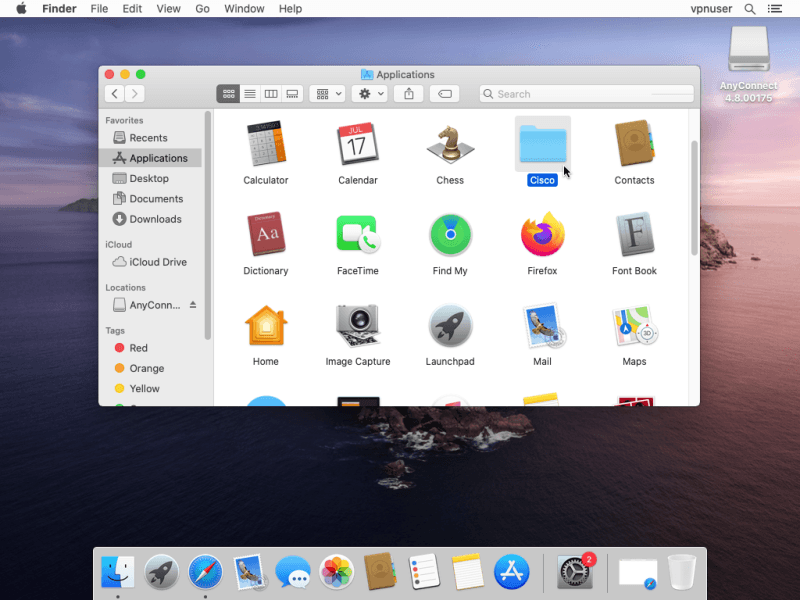This screenshot has width=800, height=600.
Task: Open the Action gear dropdown menu
Action: point(371,94)
